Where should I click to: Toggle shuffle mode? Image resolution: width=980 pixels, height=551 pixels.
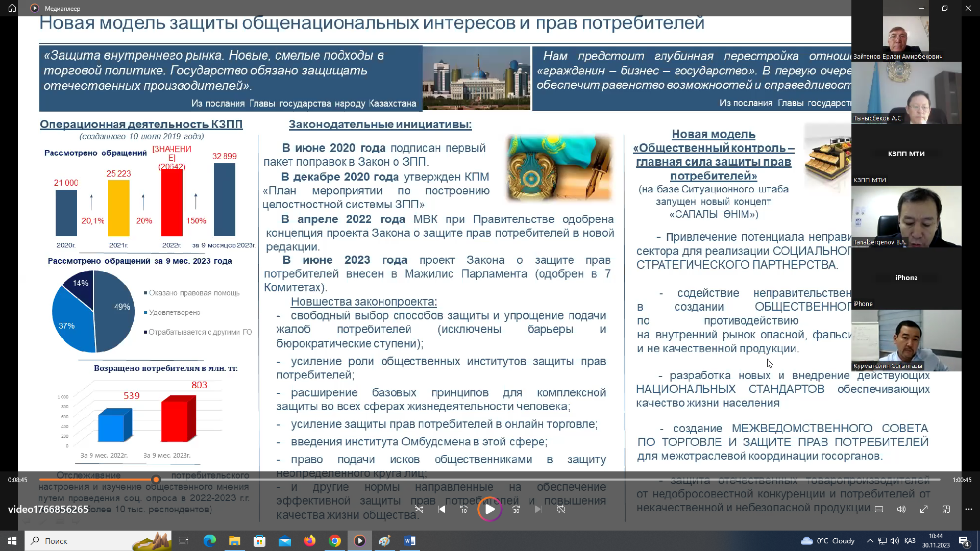pos(419,509)
